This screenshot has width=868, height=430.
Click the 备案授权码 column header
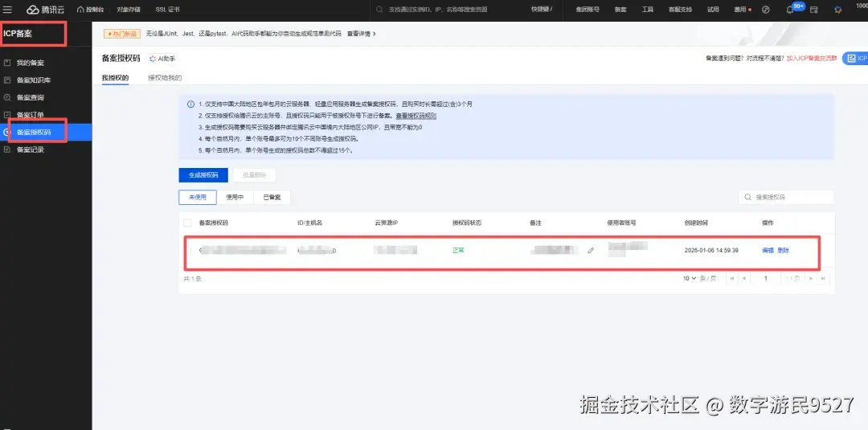point(214,223)
